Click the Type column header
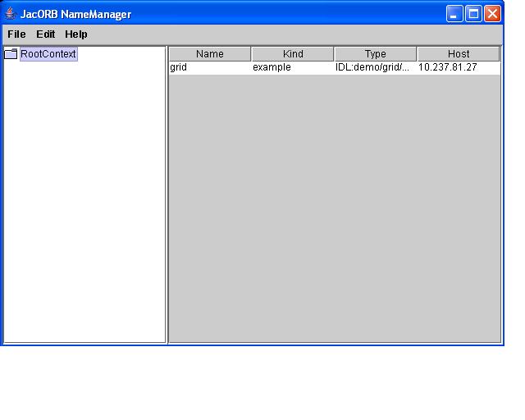 coord(376,54)
